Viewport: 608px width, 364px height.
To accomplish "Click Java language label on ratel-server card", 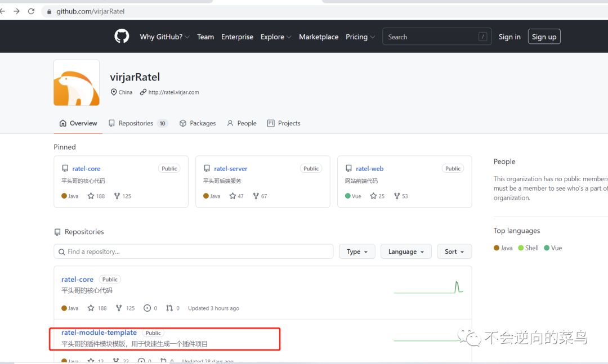I will (x=212, y=196).
